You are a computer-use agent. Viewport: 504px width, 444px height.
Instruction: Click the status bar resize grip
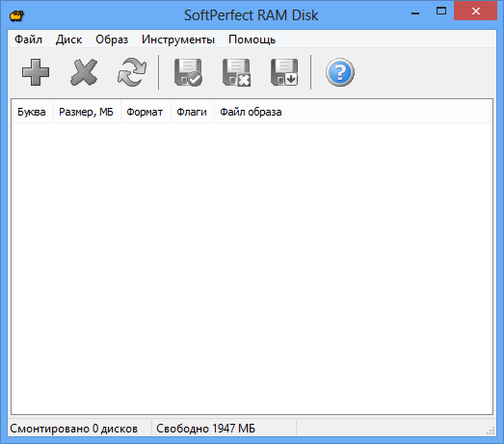pyautogui.click(x=491, y=431)
